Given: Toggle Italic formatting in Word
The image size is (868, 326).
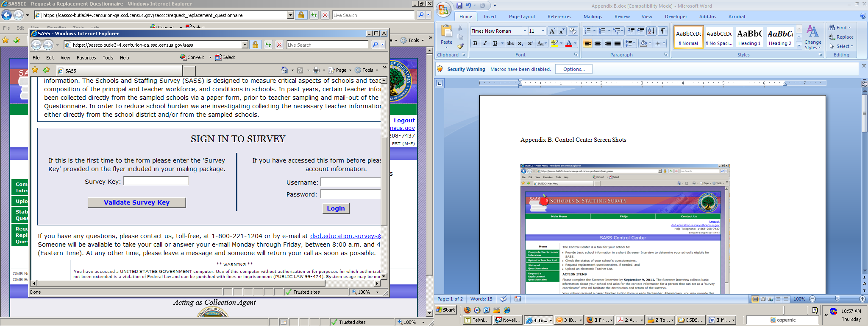Looking at the screenshot, I should [x=485, y=43].
